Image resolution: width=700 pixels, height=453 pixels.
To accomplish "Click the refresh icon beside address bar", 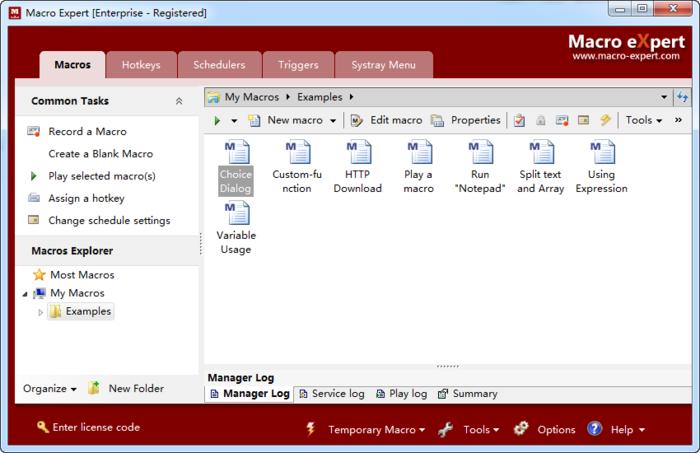I will point(682,97).
